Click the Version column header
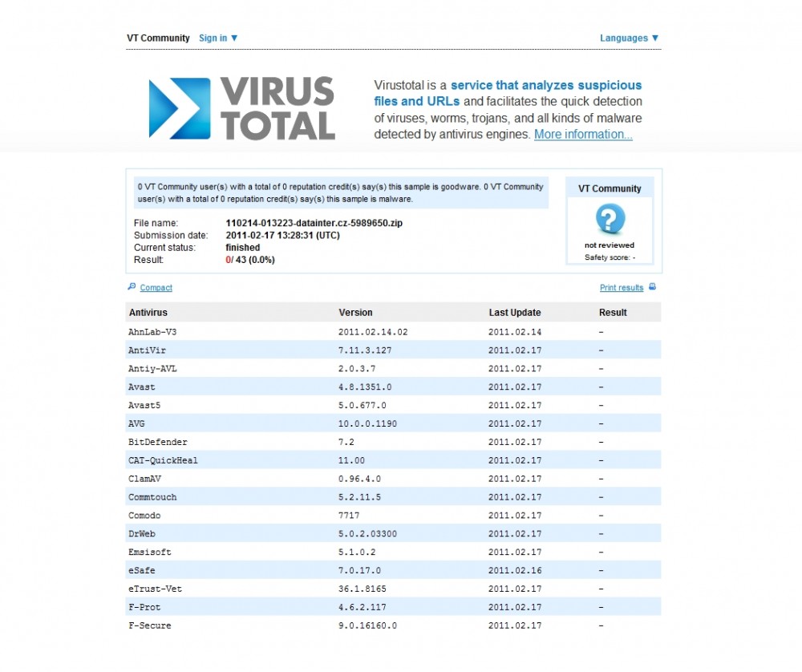This screenshot has height=672, width=802. point(355,313)
